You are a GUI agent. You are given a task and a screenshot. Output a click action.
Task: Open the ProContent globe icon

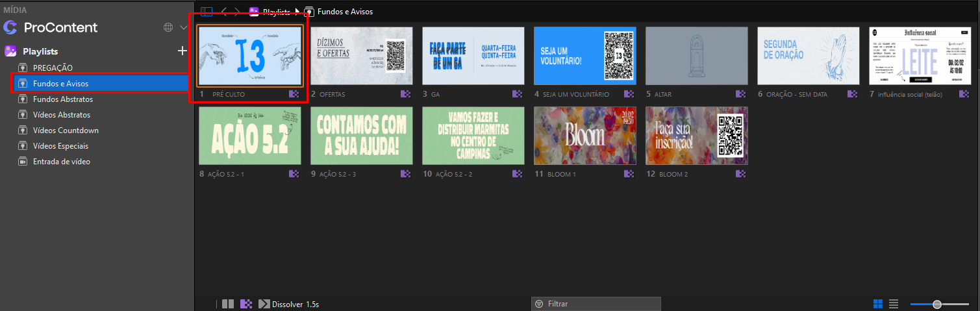(x=168, y=27)
